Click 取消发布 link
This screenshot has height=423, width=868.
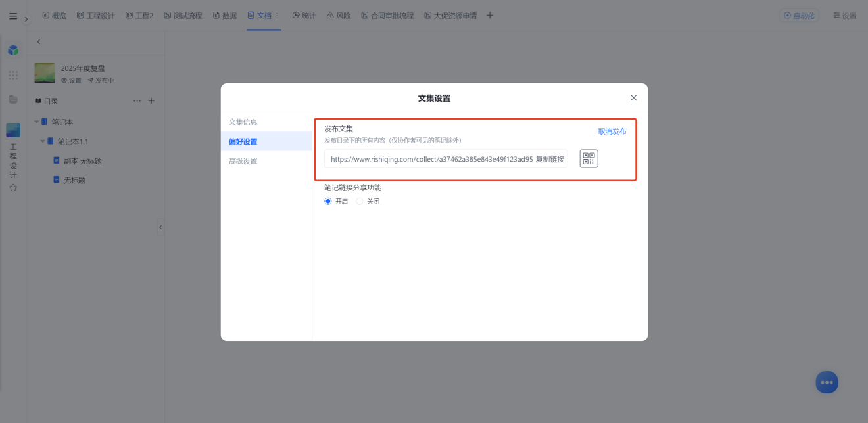612,131
